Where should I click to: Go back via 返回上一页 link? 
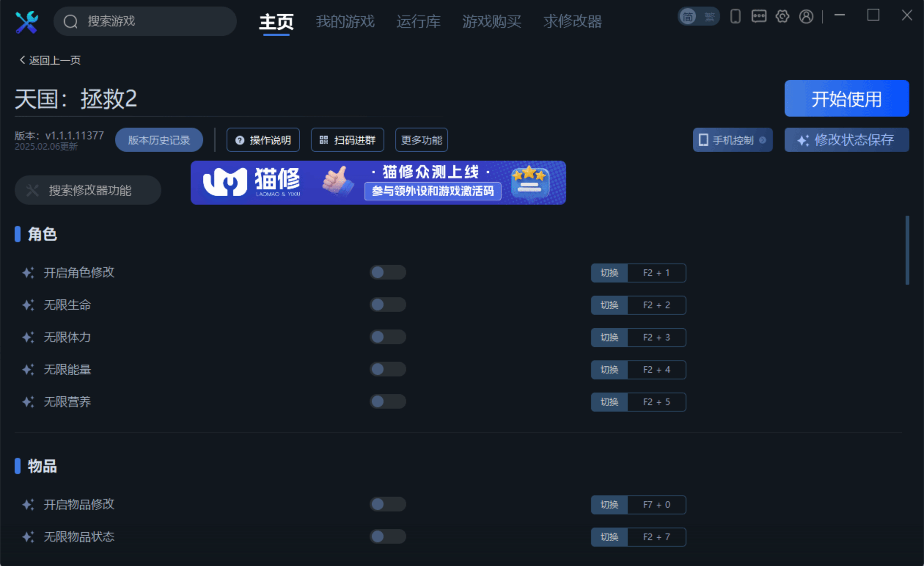50,60
